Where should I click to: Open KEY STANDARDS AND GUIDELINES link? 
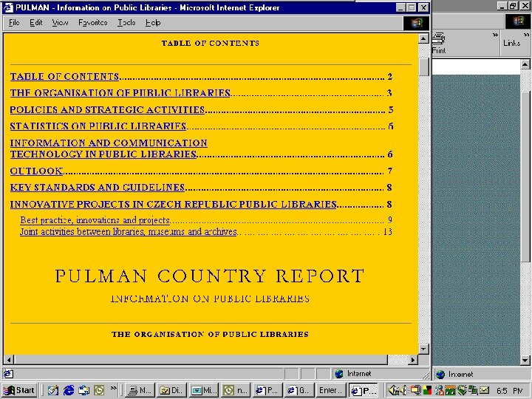pos(98,187)
